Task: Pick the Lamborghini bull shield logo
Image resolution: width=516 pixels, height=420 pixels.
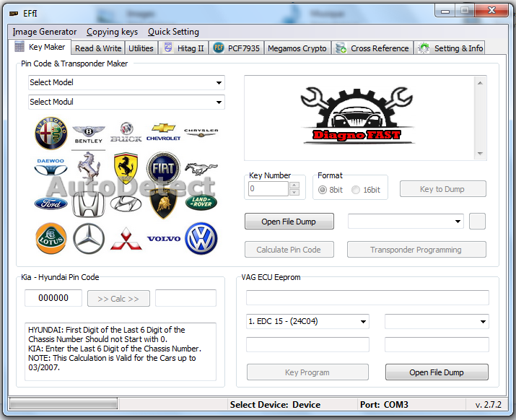Action: (x=163, y=204)
